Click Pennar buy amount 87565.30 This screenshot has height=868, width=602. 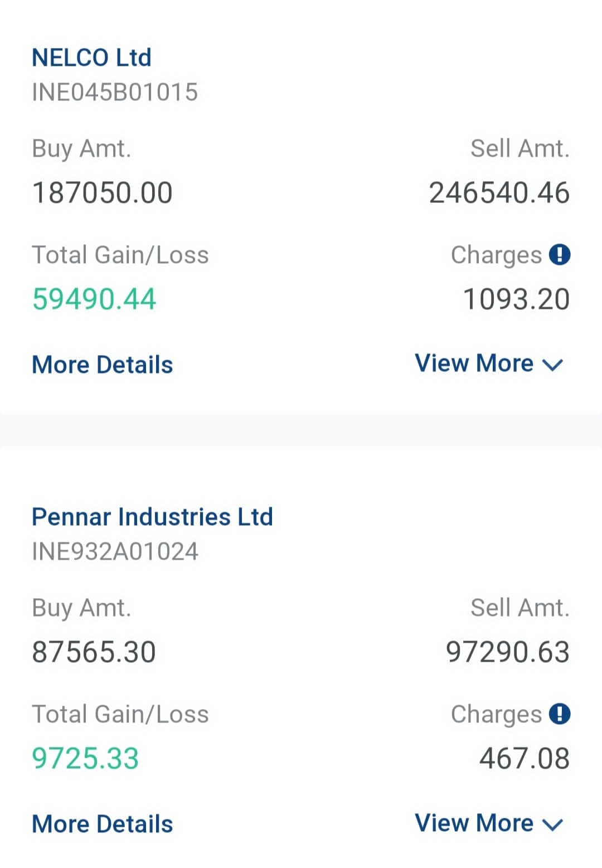(x=94, y=652)
